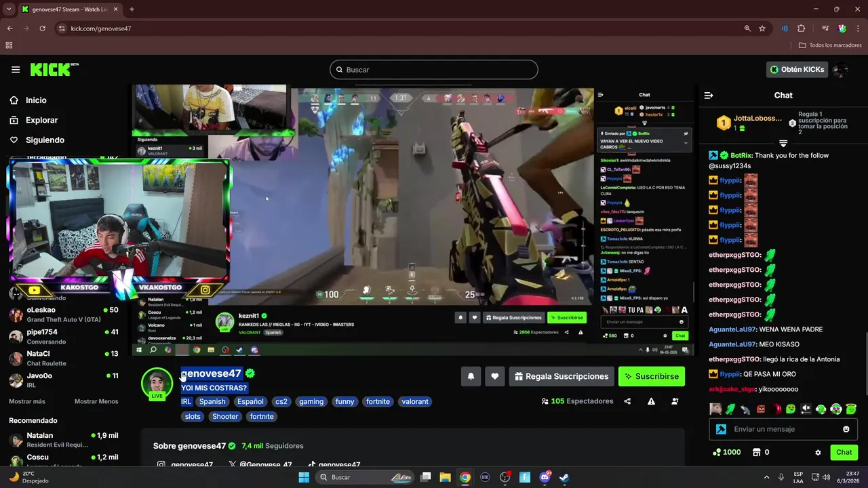This screenshot has width=868, height=488.
Task: Open the viewers list icon beside report
Action: 675,401
